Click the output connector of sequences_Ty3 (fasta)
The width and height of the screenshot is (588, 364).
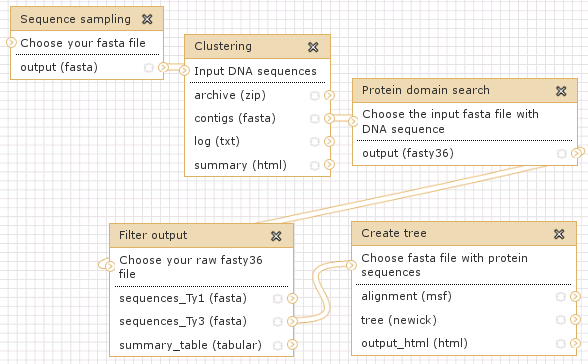(x=292, y=321)
